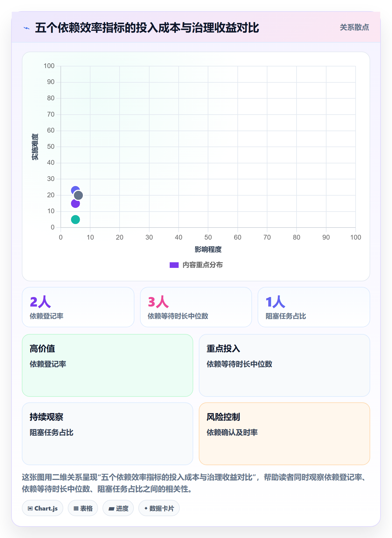Click 依赖确认及时率 in the 风险控制 card
Screen dimensions: 392x538
[x=232, y=433]
